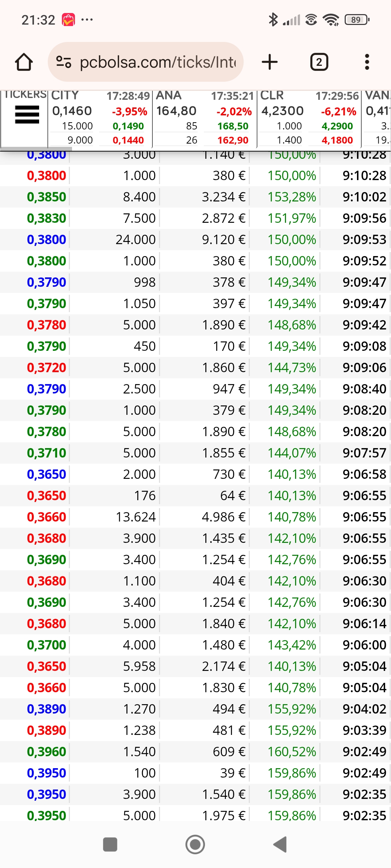The image size is (391, 868).
Task: Select the 0,3850 trade row at 9:10:02
Action: pyautogui.click(x=195, y=197)
